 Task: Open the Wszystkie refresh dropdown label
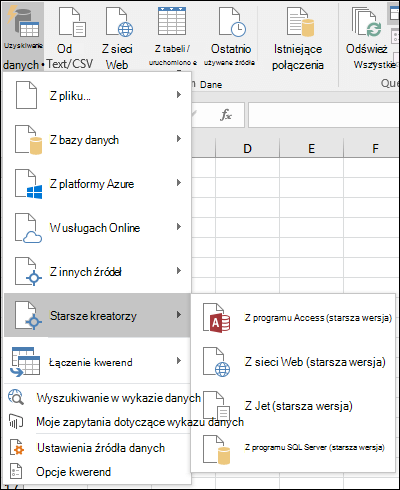[x=375, y=64]
